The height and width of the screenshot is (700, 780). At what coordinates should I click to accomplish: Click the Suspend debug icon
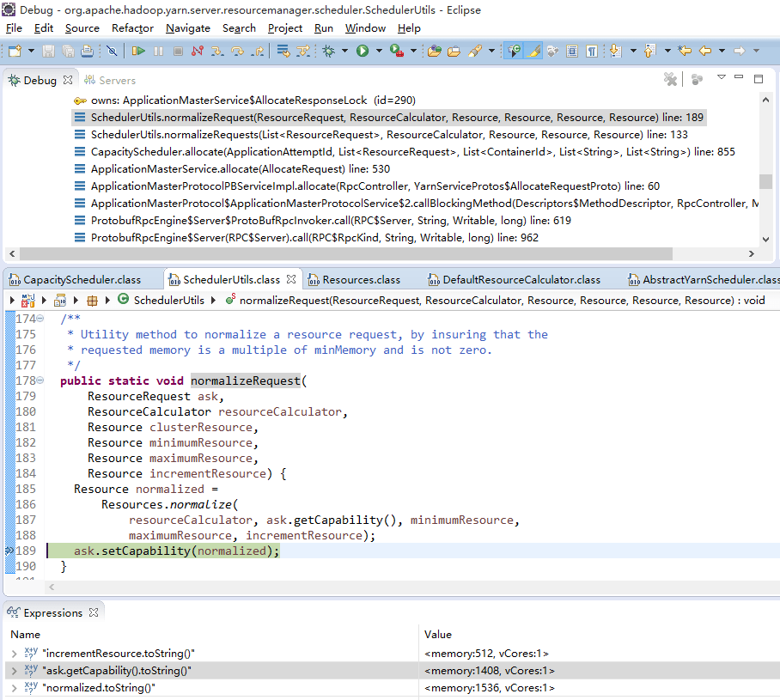point(158,51)
